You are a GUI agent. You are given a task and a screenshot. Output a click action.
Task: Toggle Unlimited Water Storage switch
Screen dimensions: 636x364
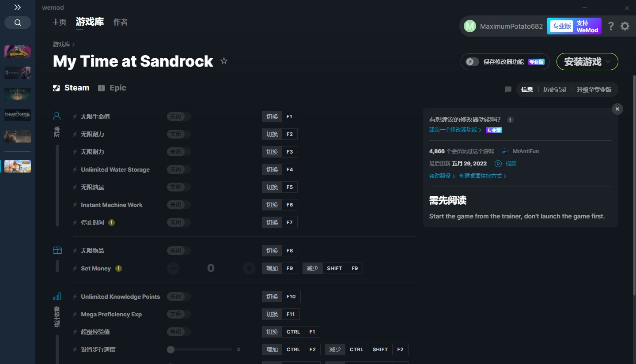coord(178,169)
